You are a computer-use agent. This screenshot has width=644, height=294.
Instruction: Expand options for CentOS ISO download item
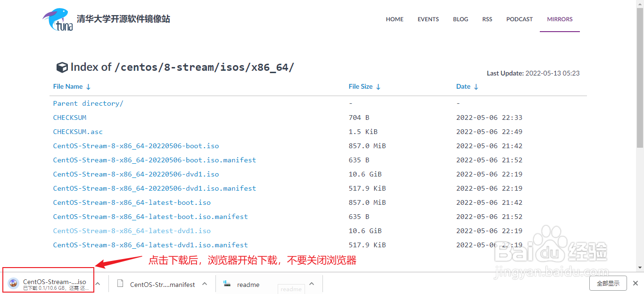[98, 284]
